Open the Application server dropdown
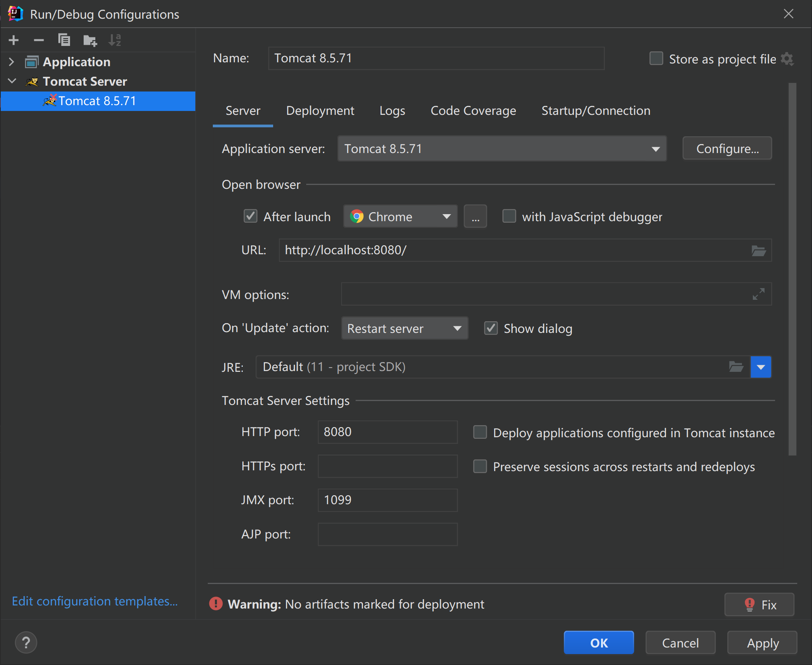 coord(502,149)
